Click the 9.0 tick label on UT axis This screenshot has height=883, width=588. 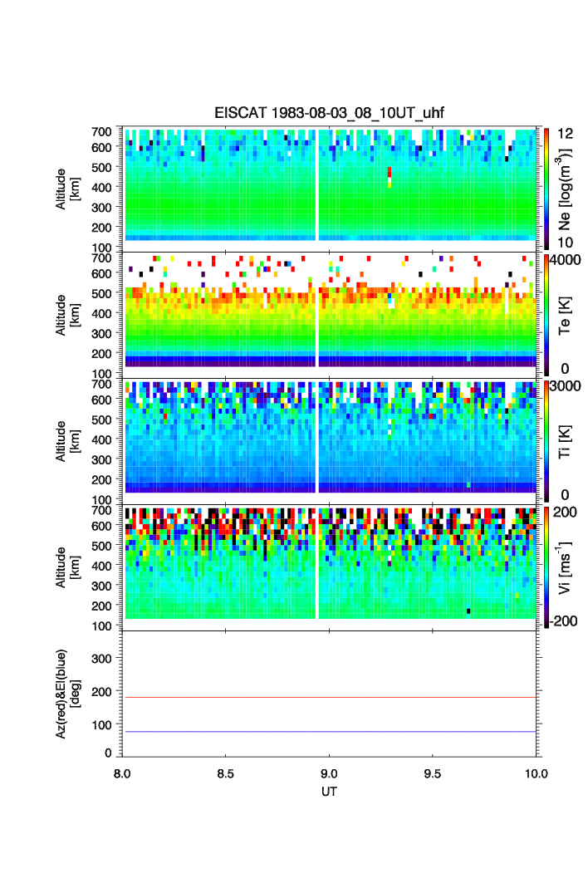(330, 773)
